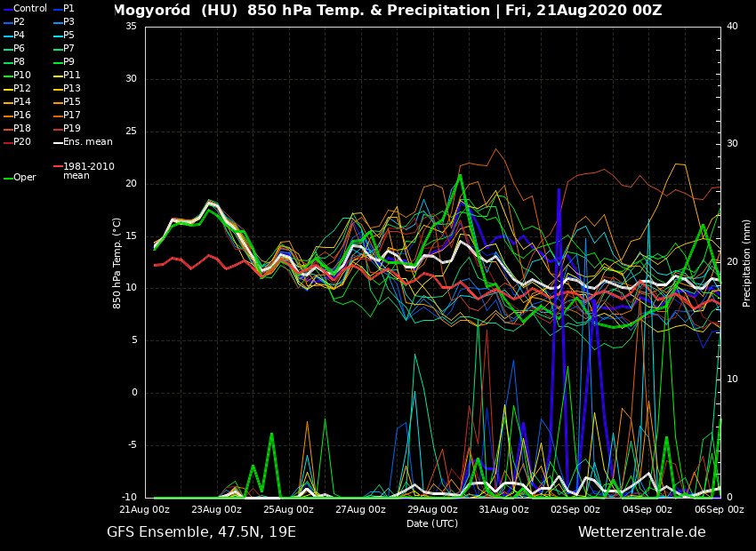Click the 850 hPa Temp. axis label
Viewport: 756px width, 551px height.
tap(117, 262)
